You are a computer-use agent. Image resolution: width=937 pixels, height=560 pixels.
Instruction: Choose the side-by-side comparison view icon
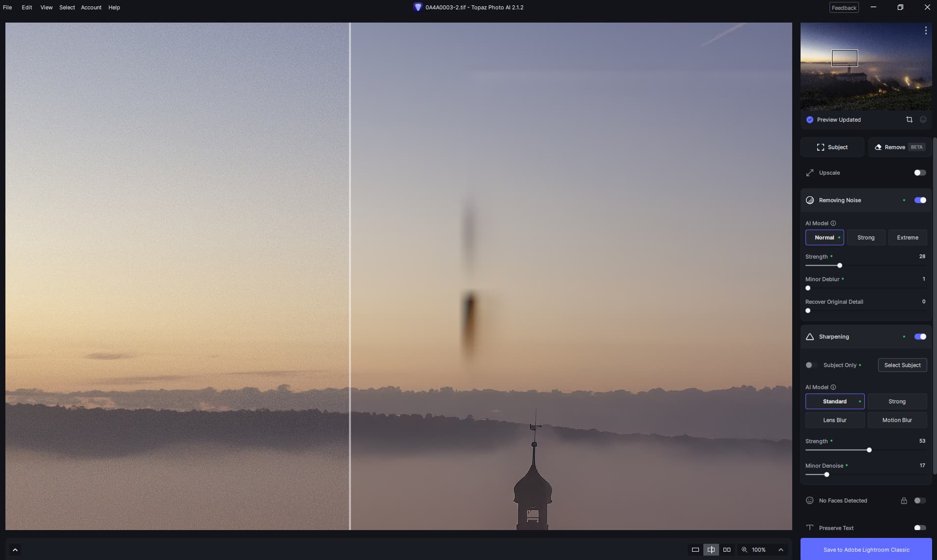point(727,550)
